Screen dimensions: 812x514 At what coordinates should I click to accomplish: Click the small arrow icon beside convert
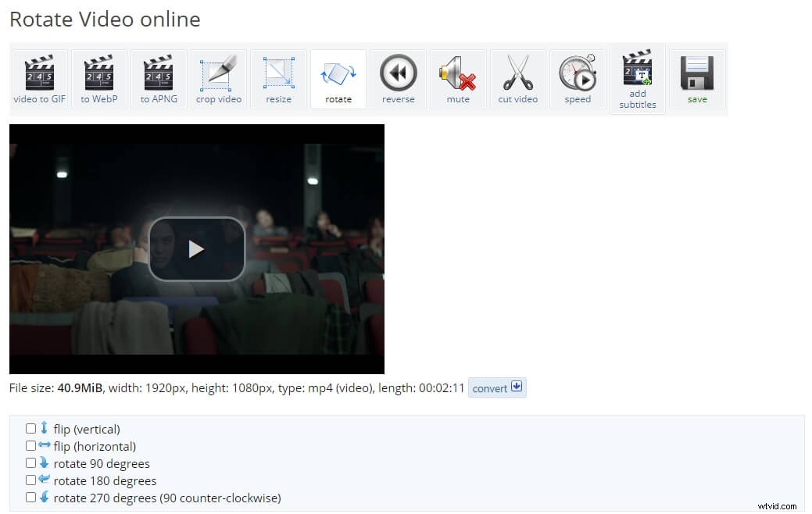(x=516, y=387)
